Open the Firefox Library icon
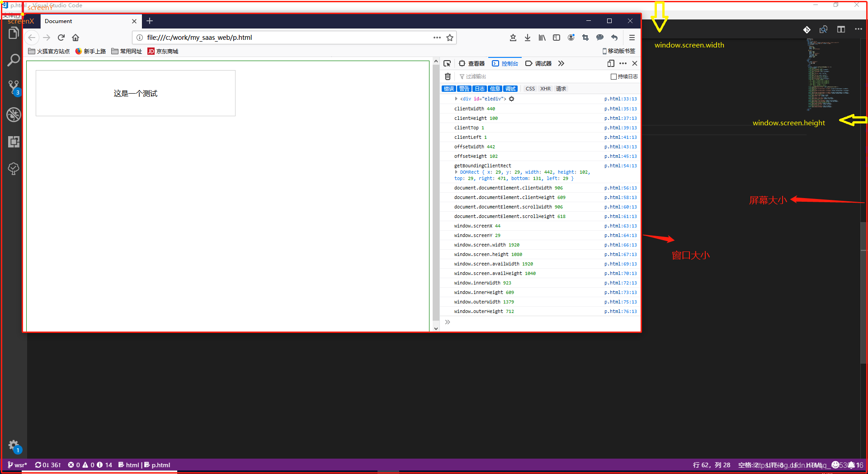Image resolution: width=868 pixels, height=474 pixels. 542,38
